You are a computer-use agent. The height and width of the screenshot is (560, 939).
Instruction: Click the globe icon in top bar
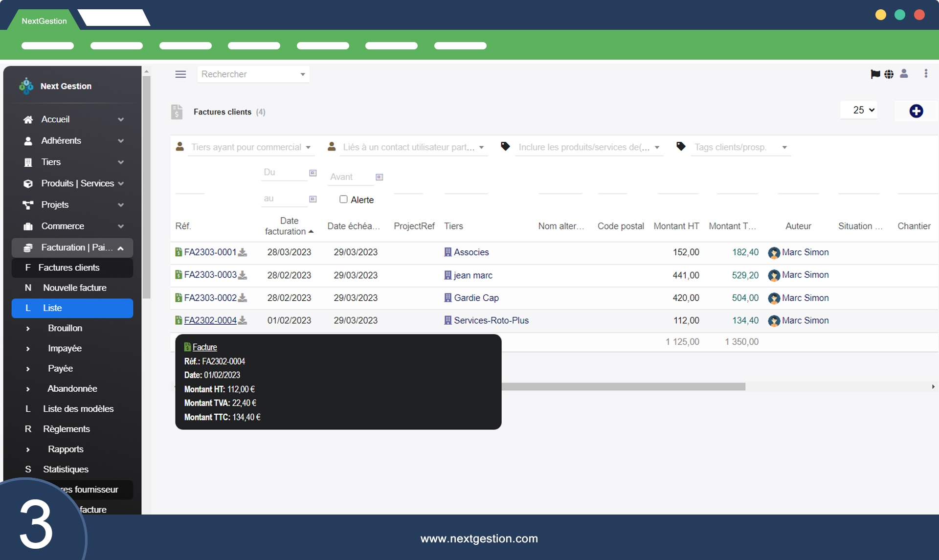889,74
